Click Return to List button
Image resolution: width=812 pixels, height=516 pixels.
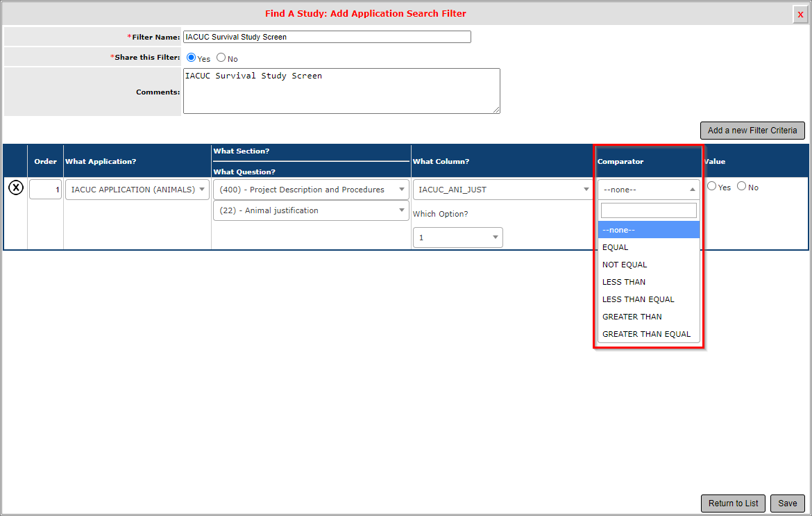point(734,503)
